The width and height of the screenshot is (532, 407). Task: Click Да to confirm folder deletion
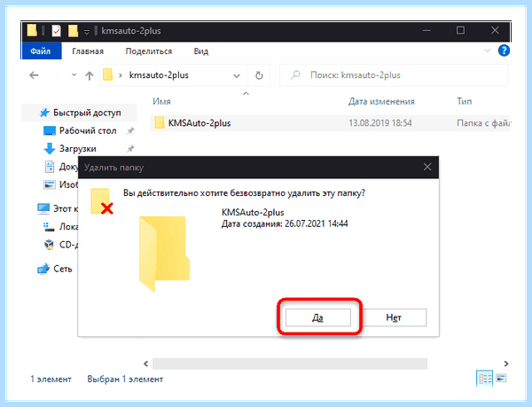(318, 317)
